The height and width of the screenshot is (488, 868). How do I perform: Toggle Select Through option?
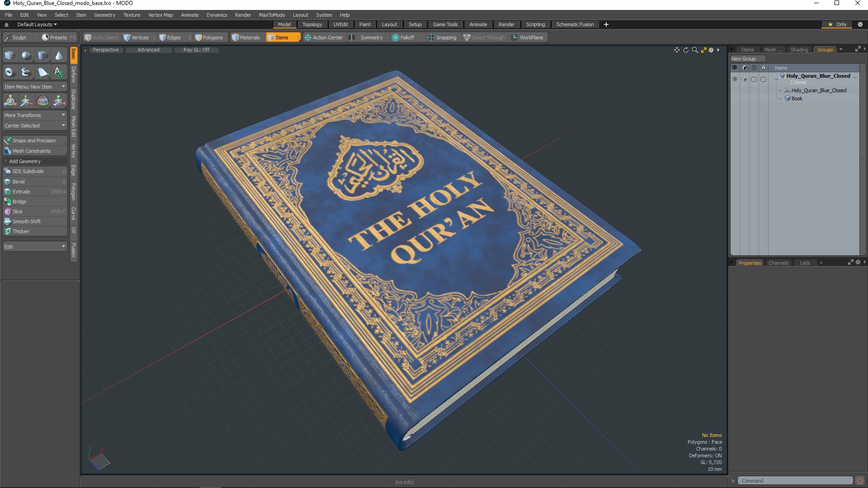coord(484,38)
